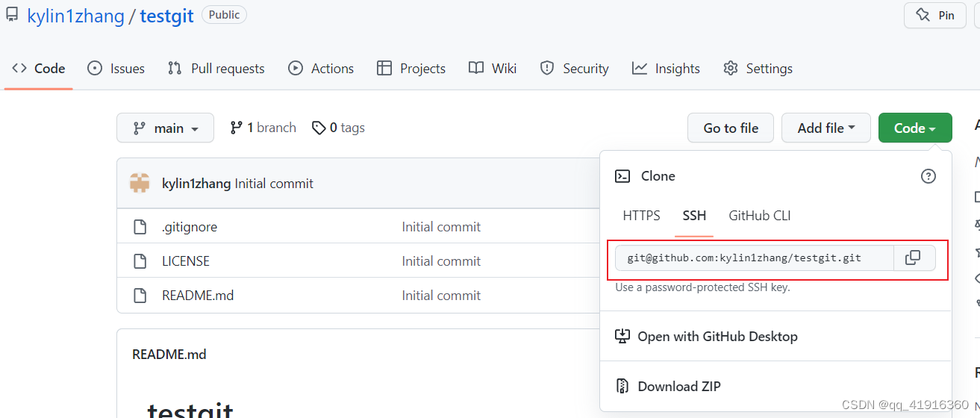The image size is (980, 418).
Task: Toggle the green Code dropdown button
Action: [x=915, y=128]
